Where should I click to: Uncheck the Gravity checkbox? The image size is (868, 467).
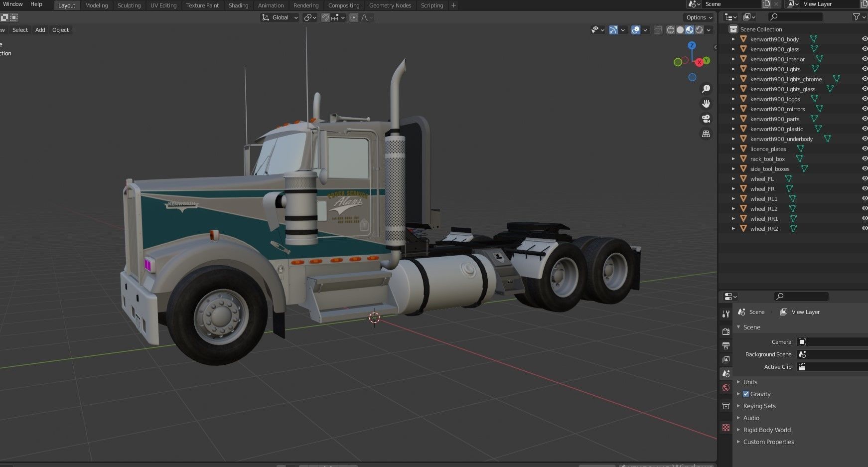(746, 394)
